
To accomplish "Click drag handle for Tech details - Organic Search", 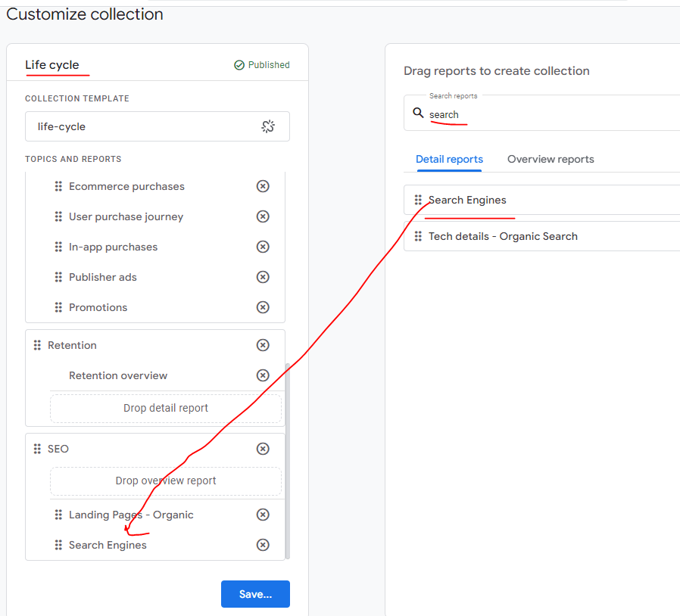I will [418, 236].
